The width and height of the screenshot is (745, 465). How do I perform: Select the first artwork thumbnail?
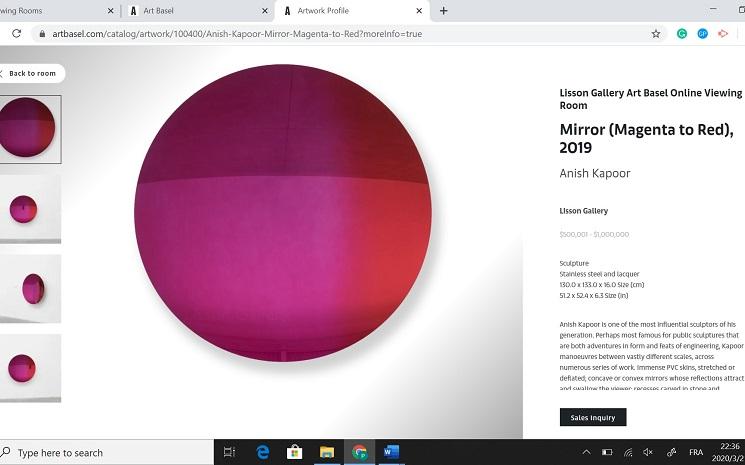[29, 129]
